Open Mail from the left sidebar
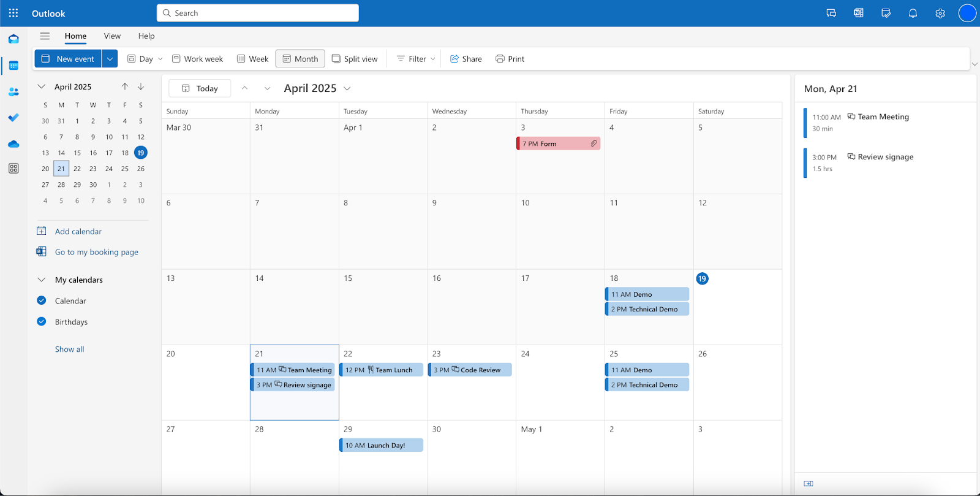Image resolution: width=980 pixels, height=496 pixels. tap(13, 39)
